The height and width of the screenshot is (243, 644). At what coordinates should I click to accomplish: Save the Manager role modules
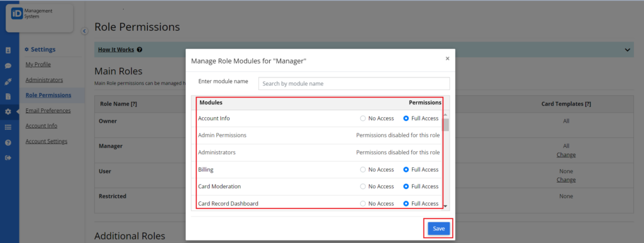point(438,229)
